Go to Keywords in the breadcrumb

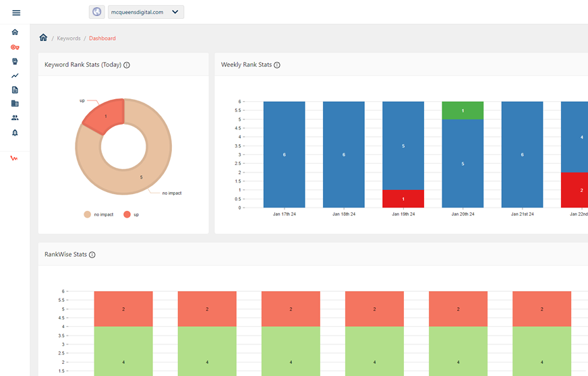coord(69,38)
